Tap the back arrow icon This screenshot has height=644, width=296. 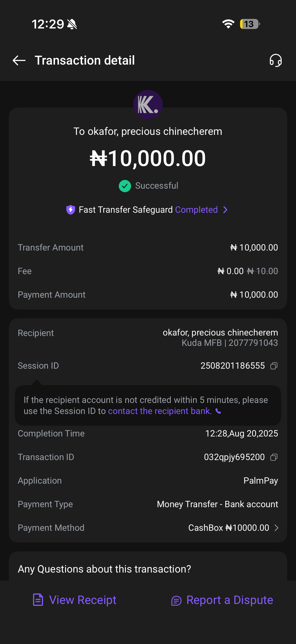point(19,60)
